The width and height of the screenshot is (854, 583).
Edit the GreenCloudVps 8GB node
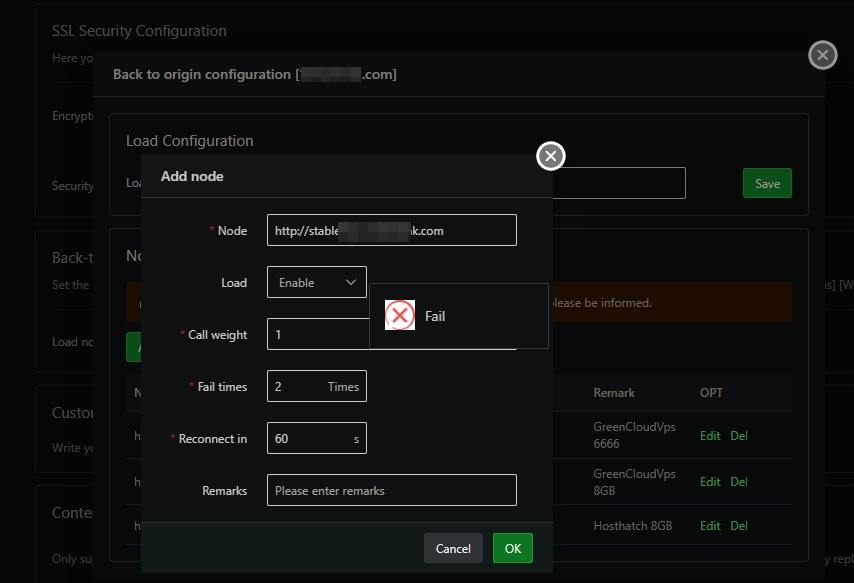pyautogui.click(x=710, y=481)
